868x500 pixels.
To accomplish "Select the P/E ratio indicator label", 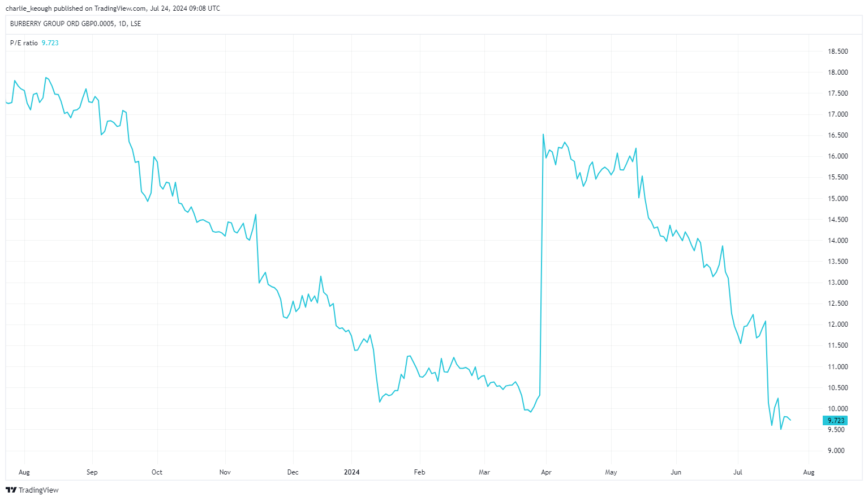I will (24, 43).
